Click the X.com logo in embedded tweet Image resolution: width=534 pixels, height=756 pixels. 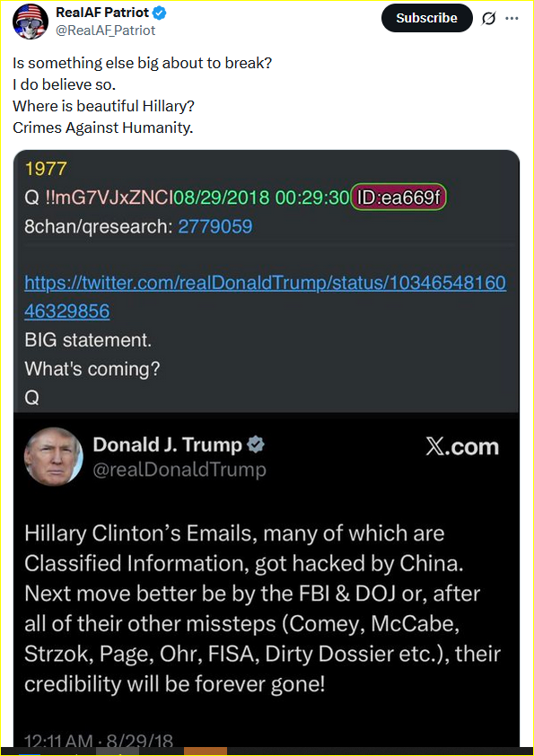(461, 447)
